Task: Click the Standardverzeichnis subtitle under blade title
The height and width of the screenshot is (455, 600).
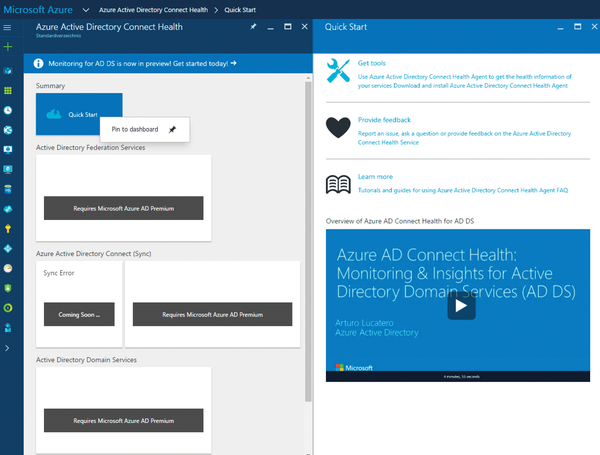Action: click(x=59, y=36)
